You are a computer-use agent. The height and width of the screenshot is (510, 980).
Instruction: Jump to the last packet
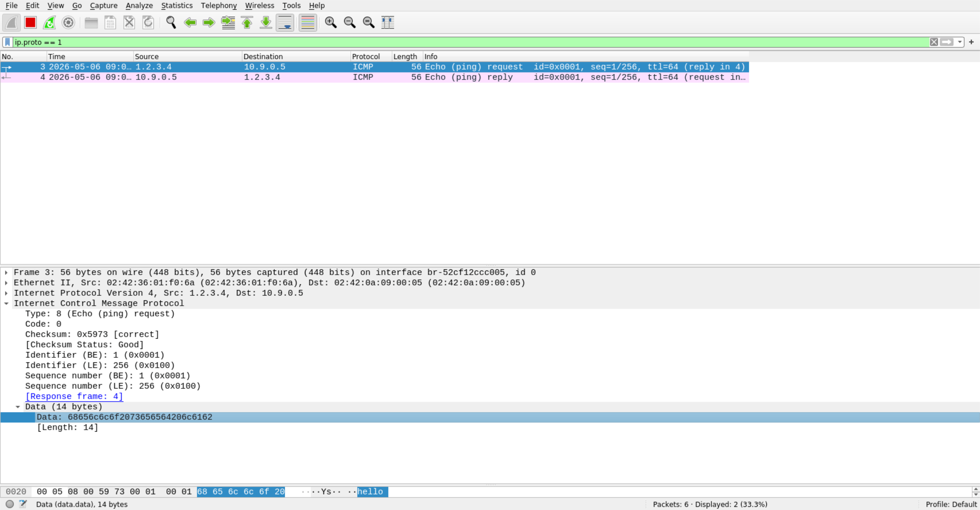[266, 23]
